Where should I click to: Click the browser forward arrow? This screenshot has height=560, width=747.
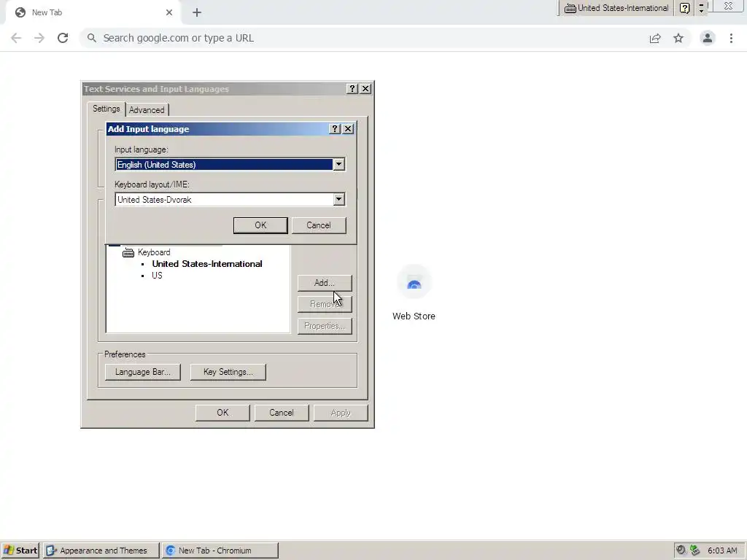click(x=39, y=38)
